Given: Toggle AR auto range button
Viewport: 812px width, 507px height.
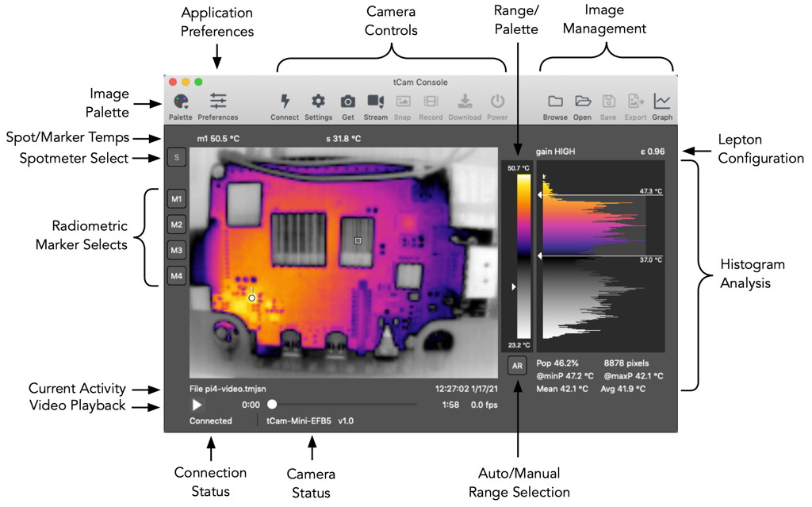Looking at the screenshot, I should 517,366.
